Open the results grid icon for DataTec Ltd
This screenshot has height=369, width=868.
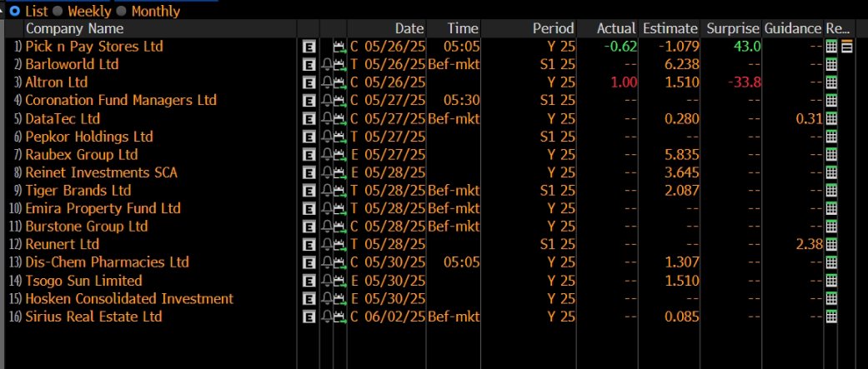point(831,119)
